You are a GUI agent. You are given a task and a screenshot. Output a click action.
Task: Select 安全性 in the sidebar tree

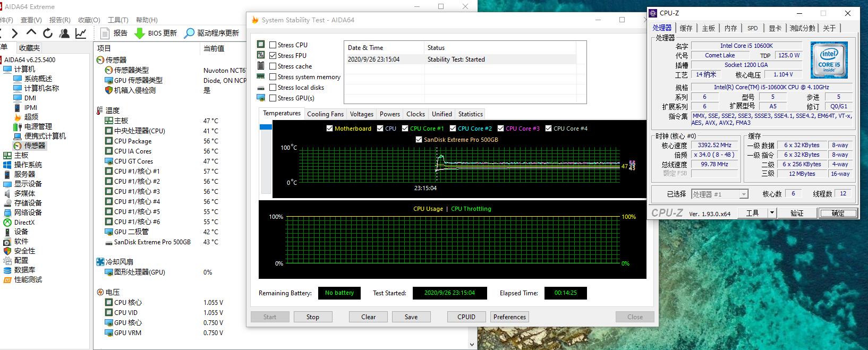coord(24,251)
